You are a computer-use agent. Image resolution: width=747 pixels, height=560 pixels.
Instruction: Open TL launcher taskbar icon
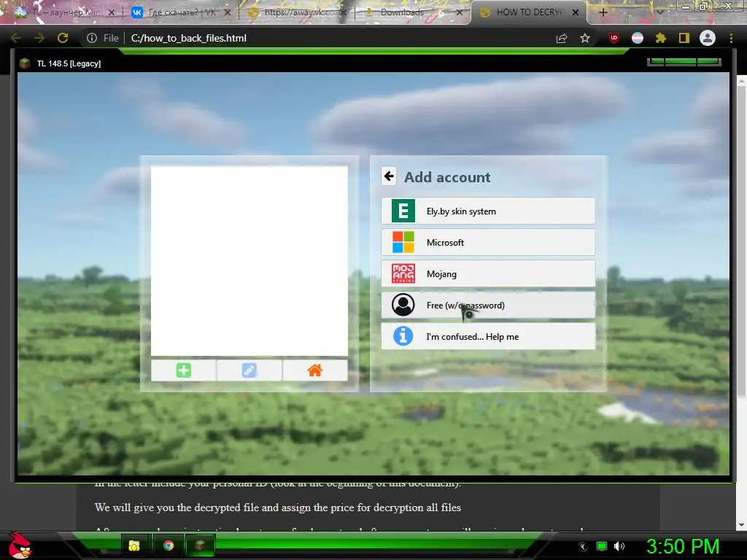point(201,545)
